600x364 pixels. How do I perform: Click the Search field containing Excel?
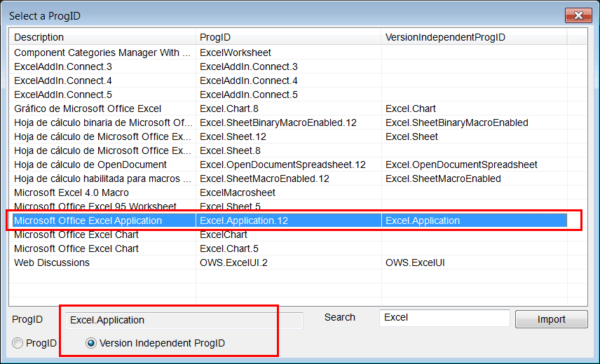point(444,318)
